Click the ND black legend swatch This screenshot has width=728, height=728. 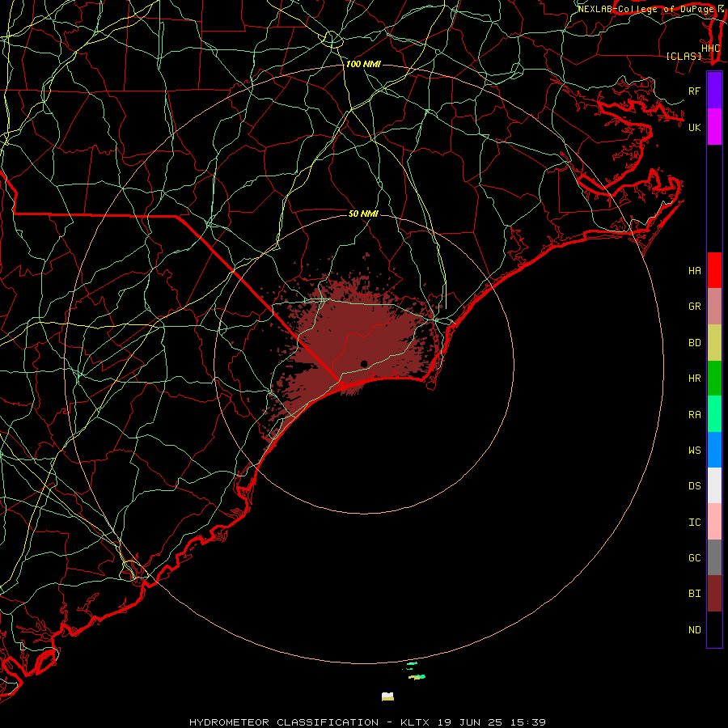click(714, 629)
